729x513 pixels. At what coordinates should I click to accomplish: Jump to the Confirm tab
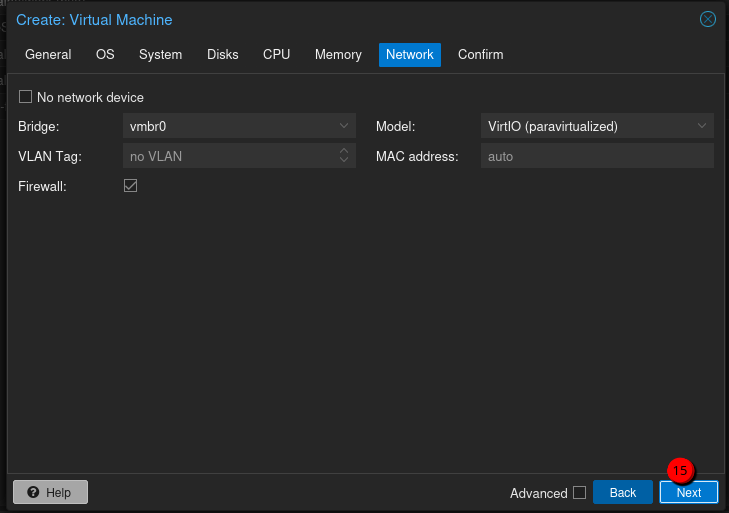pos(480,54)
